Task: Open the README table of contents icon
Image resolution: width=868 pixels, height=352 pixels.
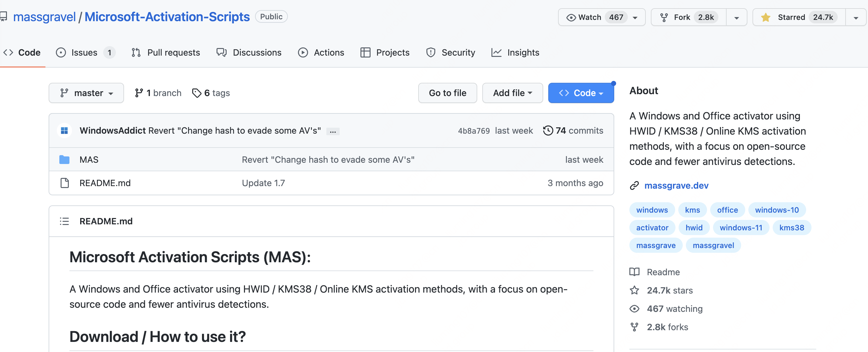Action: [64, 222]
